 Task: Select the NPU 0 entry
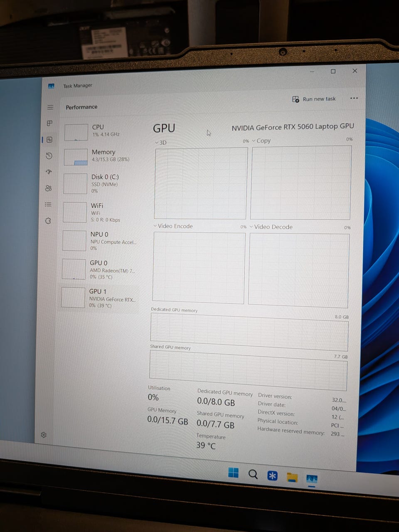(x=99, y=241)
